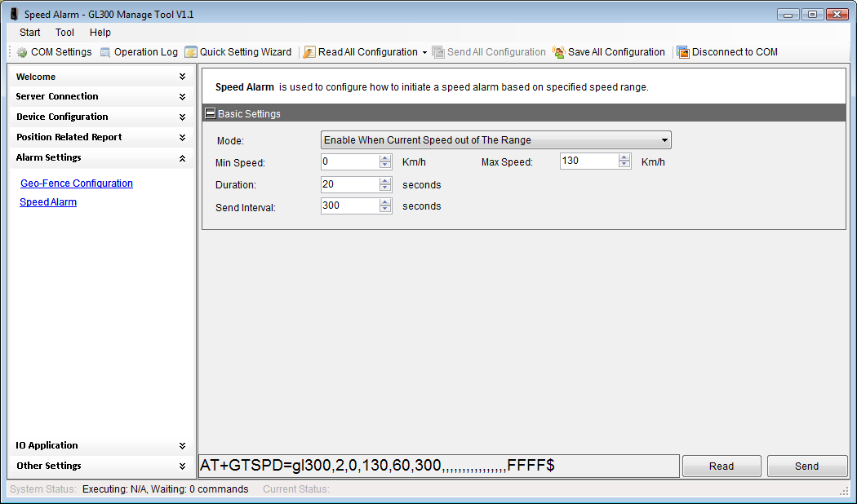Click the Duration input field

[x=350, y=184]
